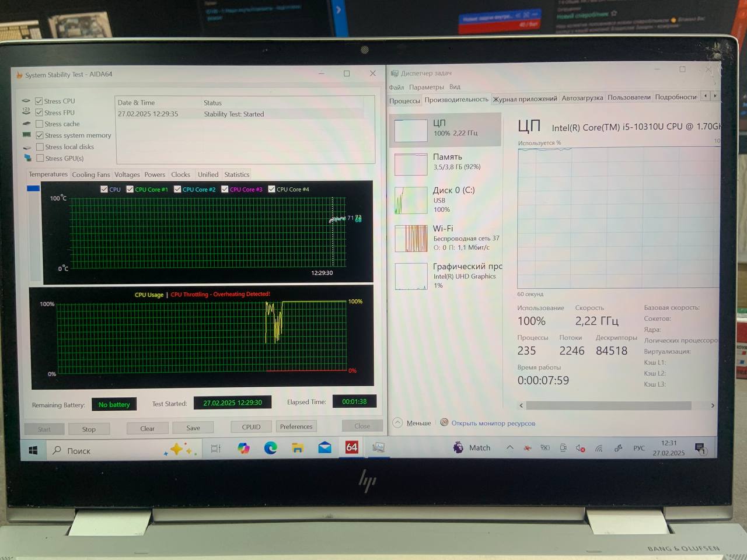747x560 pixels.
Task: Click the Save button in AIDA64
Action: [x=193, y=428]
